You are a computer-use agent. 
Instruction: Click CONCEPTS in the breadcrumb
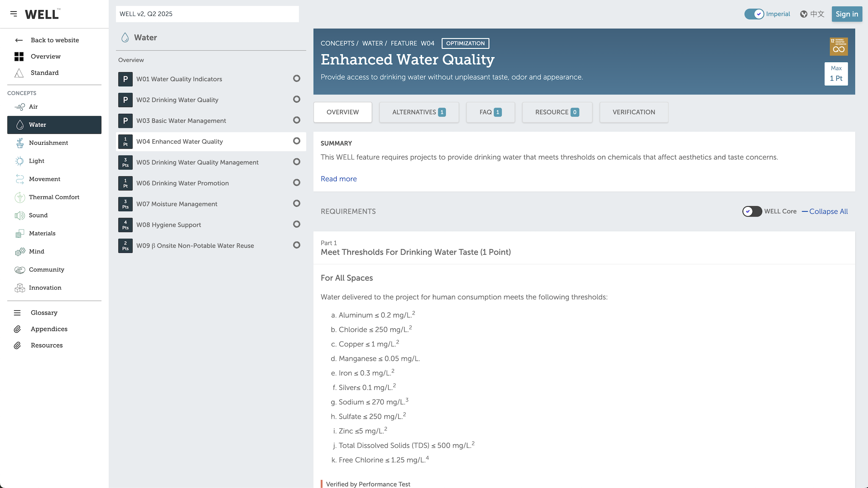337,43
